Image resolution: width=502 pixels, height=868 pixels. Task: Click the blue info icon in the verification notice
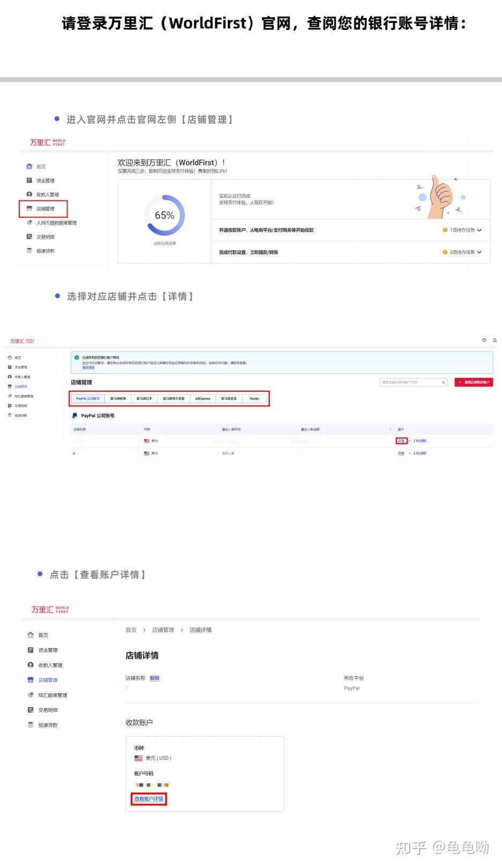pos(77,357)
